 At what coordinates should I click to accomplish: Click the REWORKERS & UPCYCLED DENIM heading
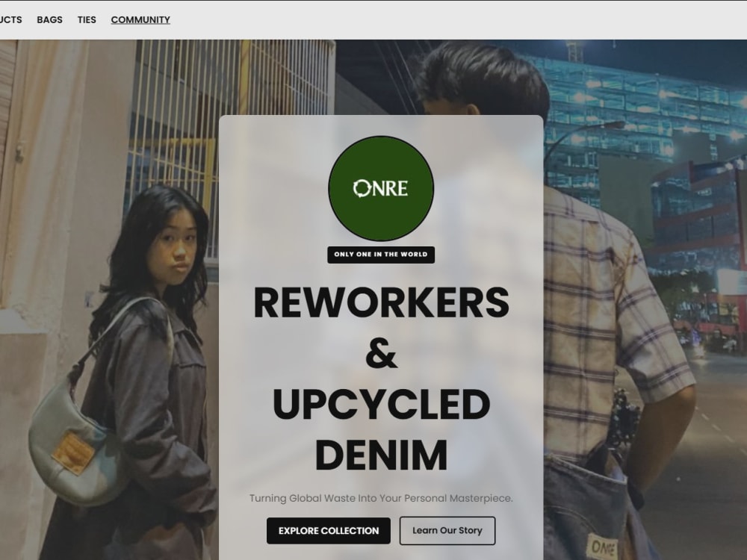pos(381,378)
